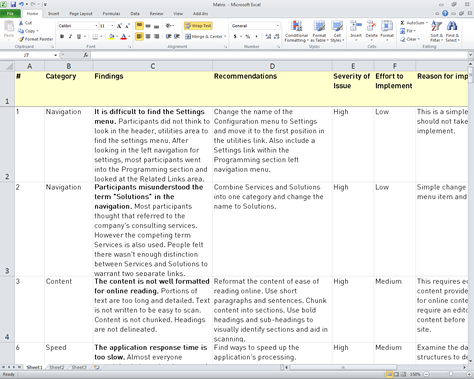The height and width of the screenshot is (379, 474).
Task: Click the Clear button
Action: [409, 39]
